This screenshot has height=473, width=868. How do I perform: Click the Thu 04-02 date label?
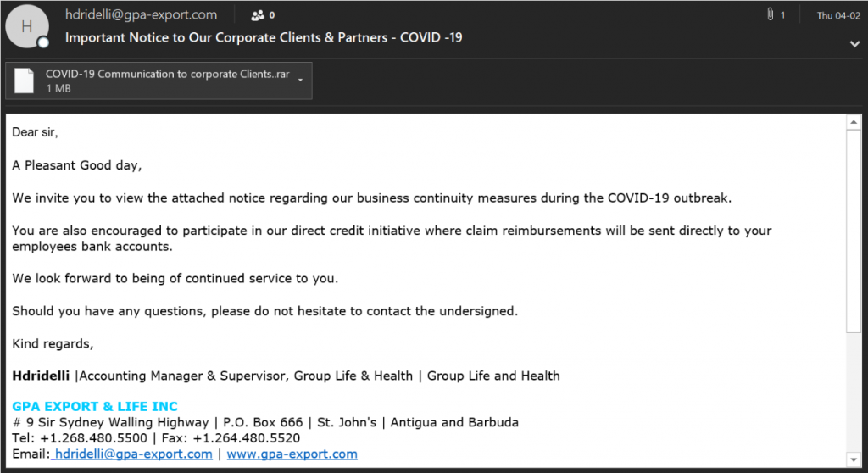[x=838, y=15]
